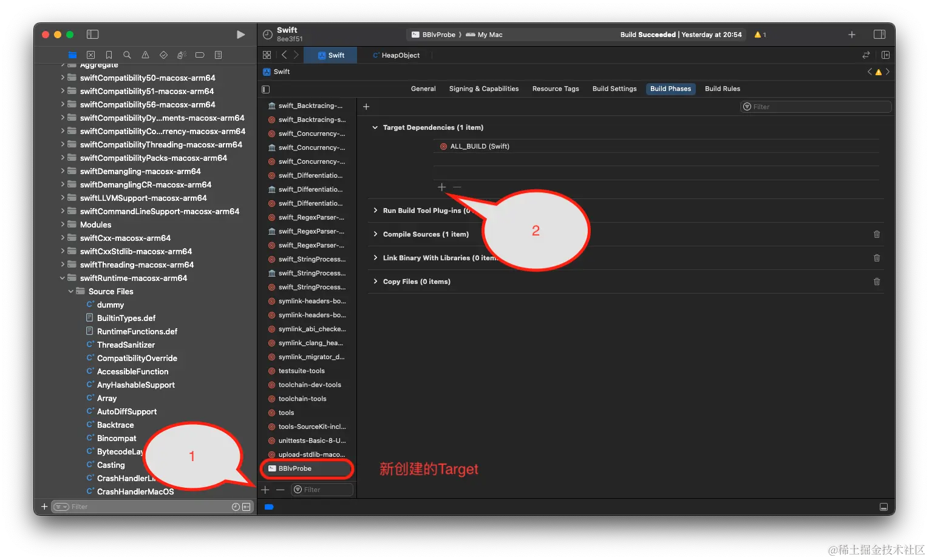Click the editor review swap arrows icon
The image size is (929, 560).
coord(866,55)
